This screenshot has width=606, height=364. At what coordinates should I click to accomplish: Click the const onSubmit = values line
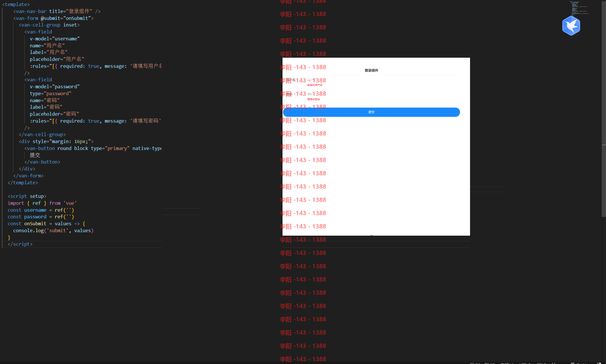pos(46,224)
